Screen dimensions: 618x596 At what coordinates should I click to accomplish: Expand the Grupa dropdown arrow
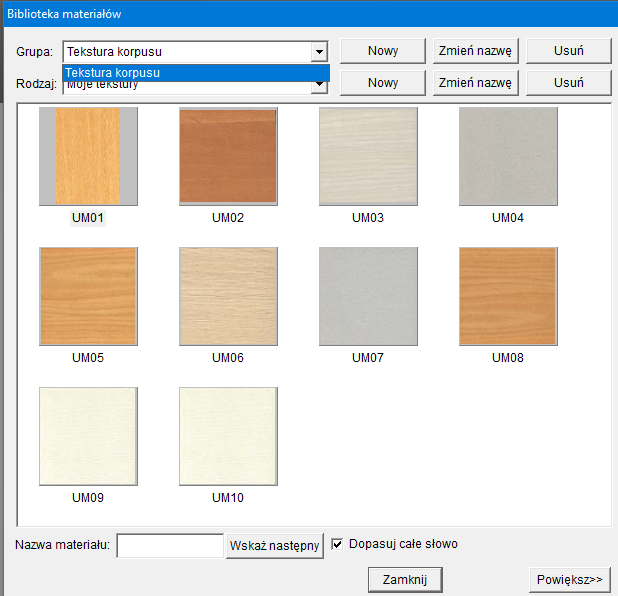tap(319, 52)
